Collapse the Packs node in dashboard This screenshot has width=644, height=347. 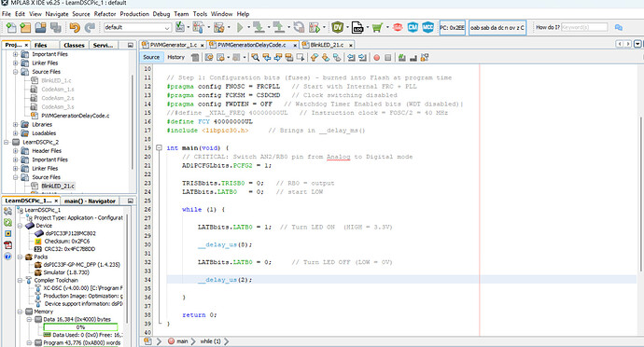(x=20, y=257)
